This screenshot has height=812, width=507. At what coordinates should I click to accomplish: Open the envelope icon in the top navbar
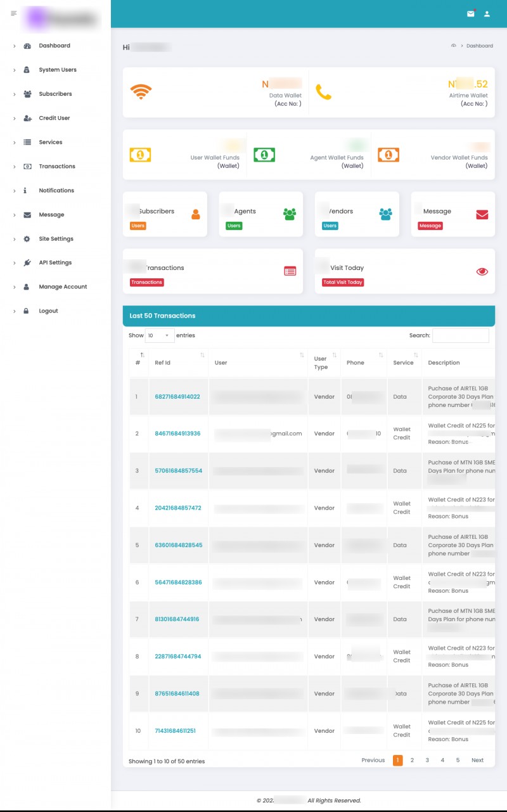[470, 13]
